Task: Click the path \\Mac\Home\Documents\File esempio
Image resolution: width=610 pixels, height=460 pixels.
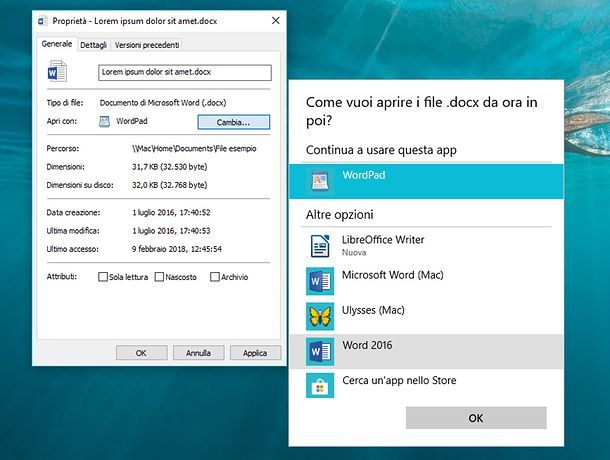Action: [x=194, y=149]
